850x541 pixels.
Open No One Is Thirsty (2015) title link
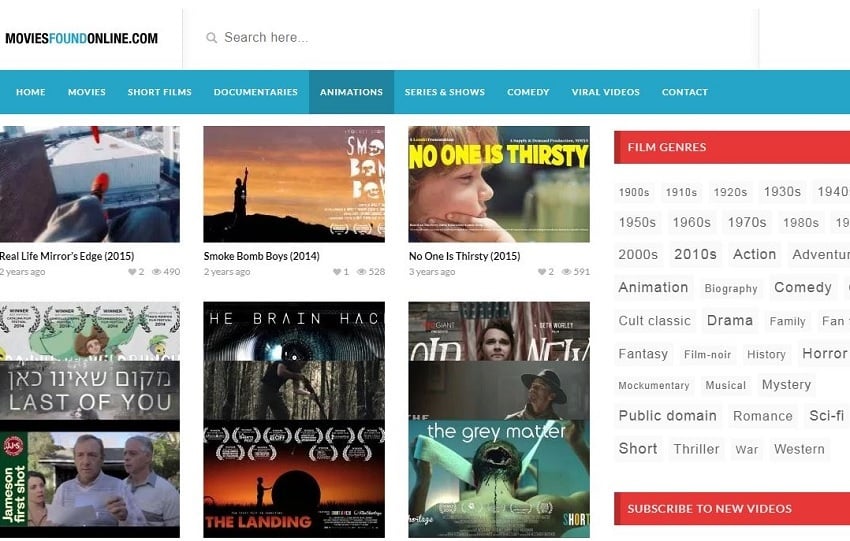[x=464, y=256]
